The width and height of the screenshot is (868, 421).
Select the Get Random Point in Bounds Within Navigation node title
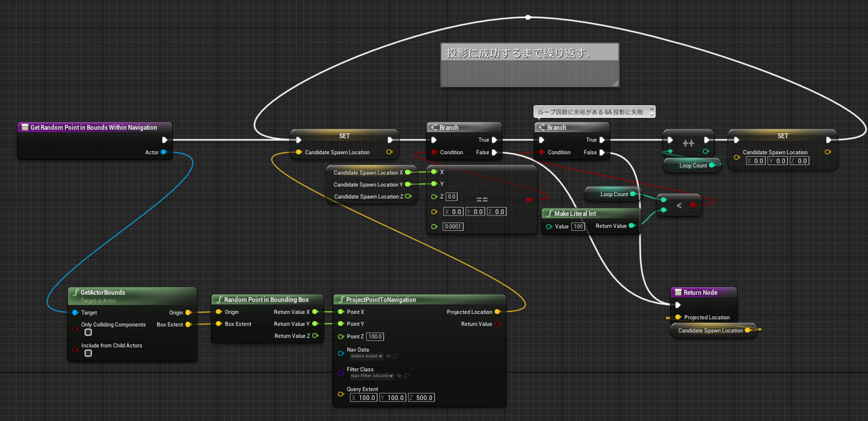tap(94, 127)
